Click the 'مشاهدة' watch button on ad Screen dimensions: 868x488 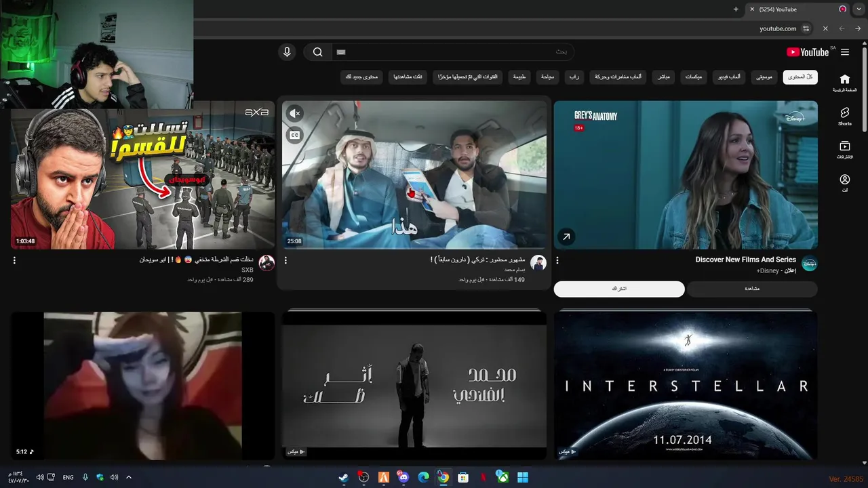pyautogui.click(x=752, y=289)
